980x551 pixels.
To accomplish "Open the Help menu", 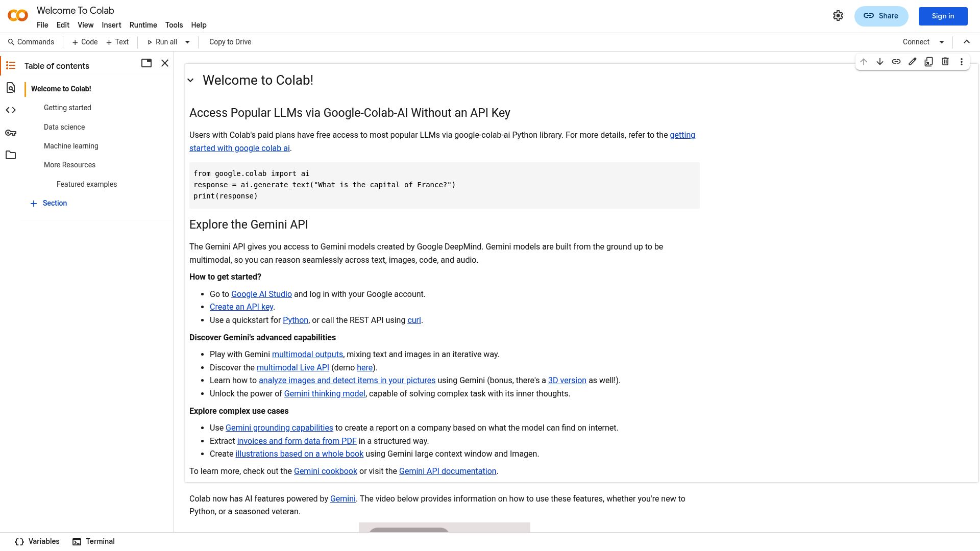I will pos(199,25).
